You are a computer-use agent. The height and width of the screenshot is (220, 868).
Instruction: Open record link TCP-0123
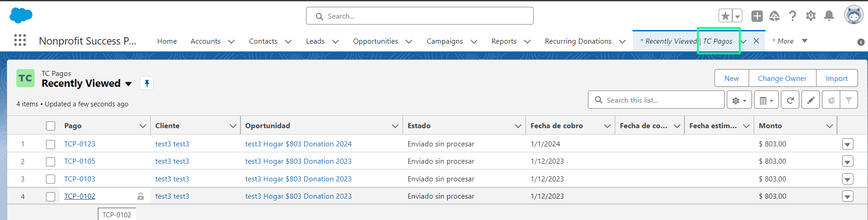[x=80, y=144]
